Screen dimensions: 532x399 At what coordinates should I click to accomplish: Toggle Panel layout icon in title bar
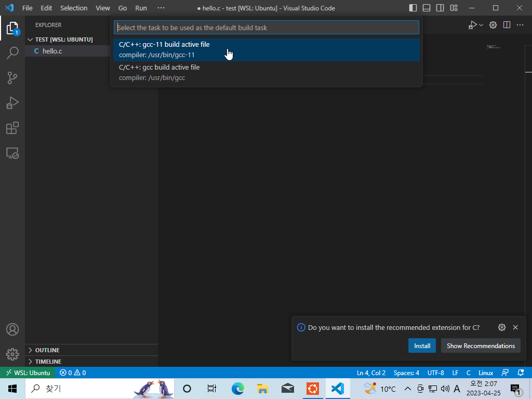[x=427, y=8]
